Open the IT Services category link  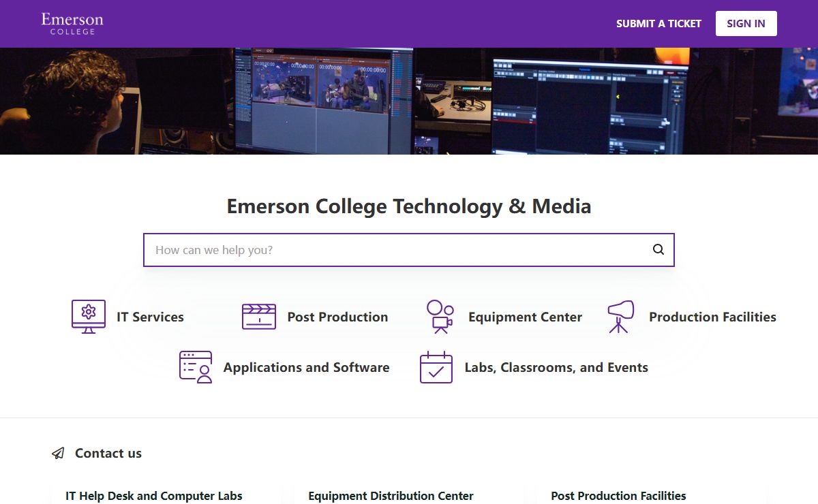[x=150, y=317]
